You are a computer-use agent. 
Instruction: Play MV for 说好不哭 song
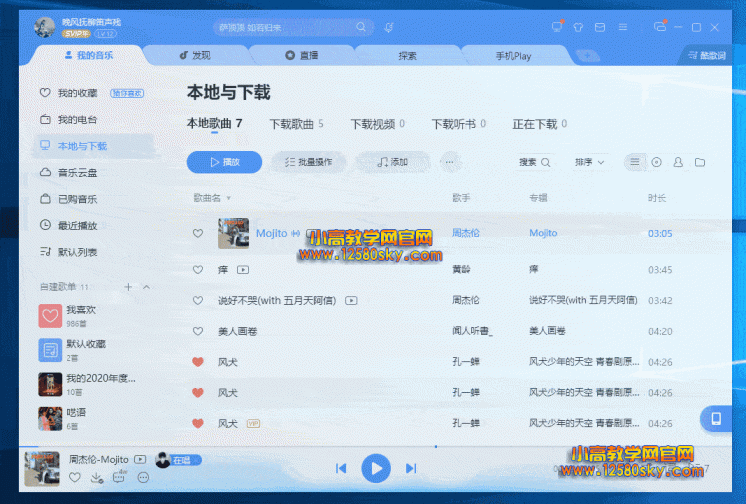coord(351,301)
